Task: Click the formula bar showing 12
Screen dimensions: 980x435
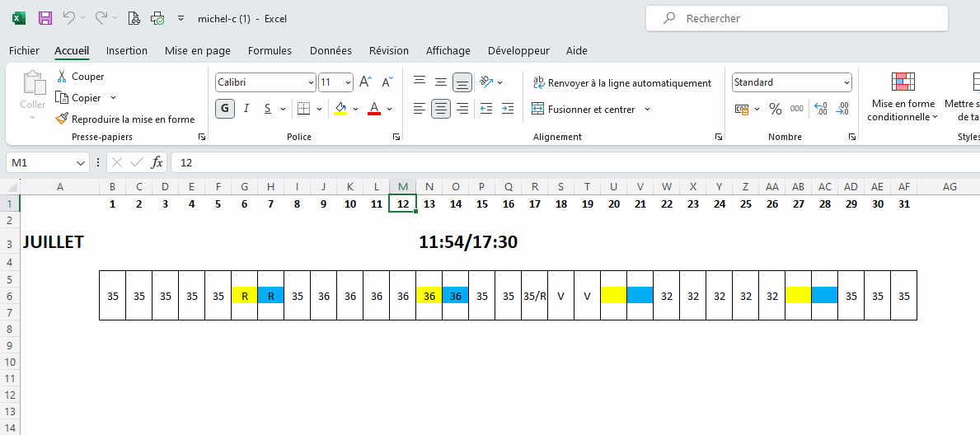Action: click(575, 162)
